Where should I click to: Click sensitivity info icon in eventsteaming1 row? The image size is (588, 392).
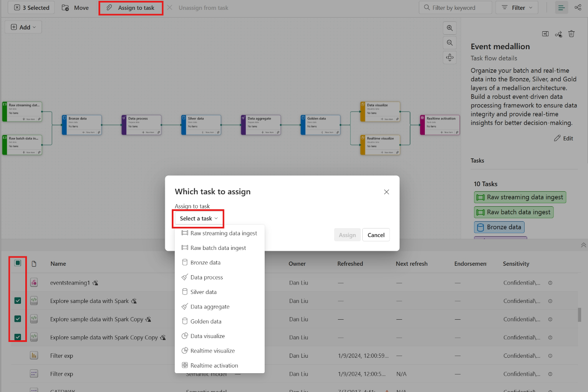point(550,283)
